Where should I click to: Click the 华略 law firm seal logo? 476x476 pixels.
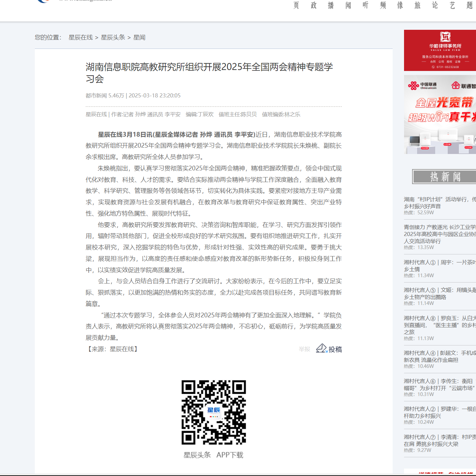(445, 36)
